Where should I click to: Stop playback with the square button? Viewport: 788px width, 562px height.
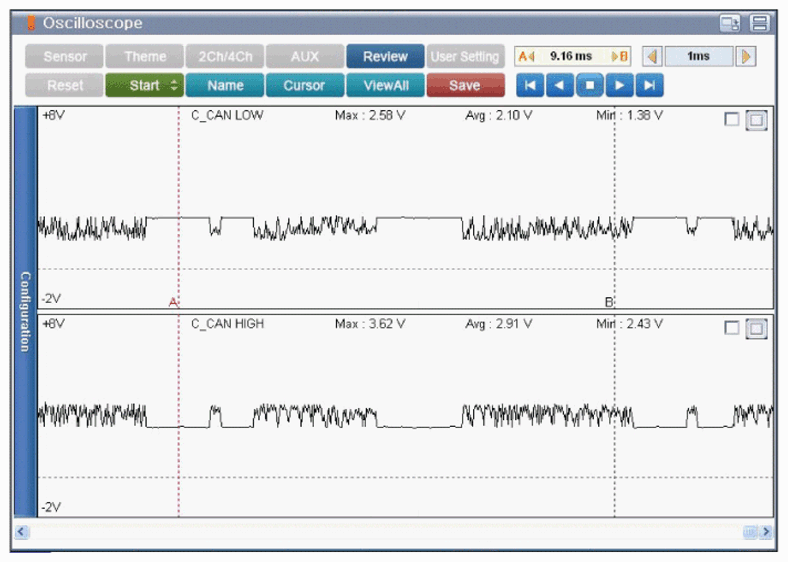(x=589, y=85)
